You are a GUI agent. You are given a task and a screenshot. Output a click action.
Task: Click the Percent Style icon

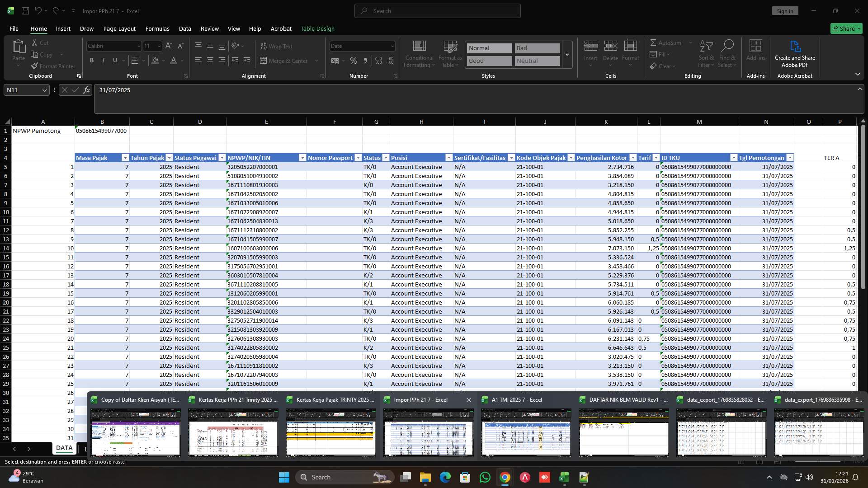point(354,61)
